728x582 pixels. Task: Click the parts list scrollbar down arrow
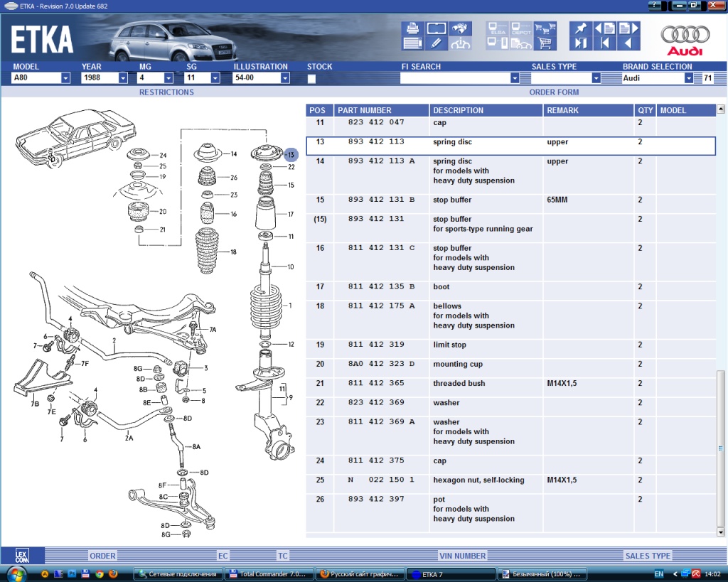[x=721, y=532]
